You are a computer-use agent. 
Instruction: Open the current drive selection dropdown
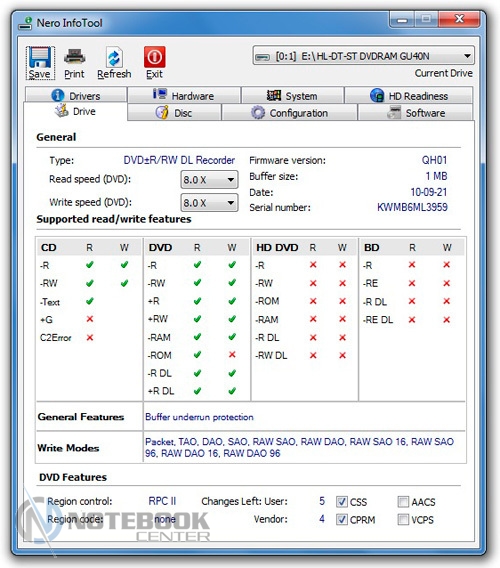tap(363, 56)
